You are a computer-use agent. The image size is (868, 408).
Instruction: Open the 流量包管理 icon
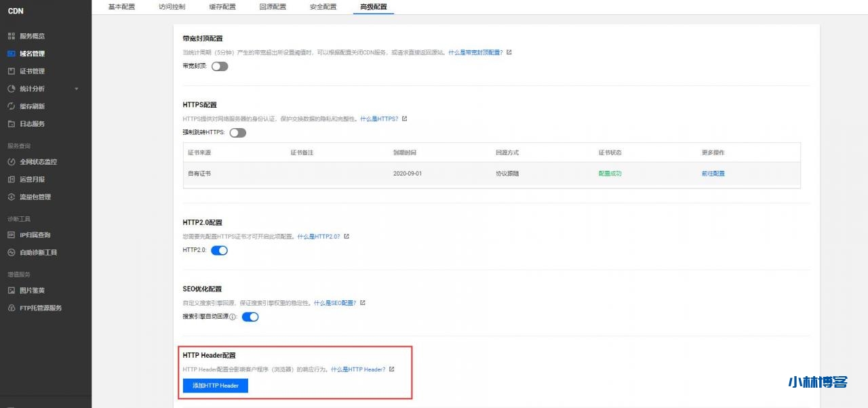pos(12,197)
